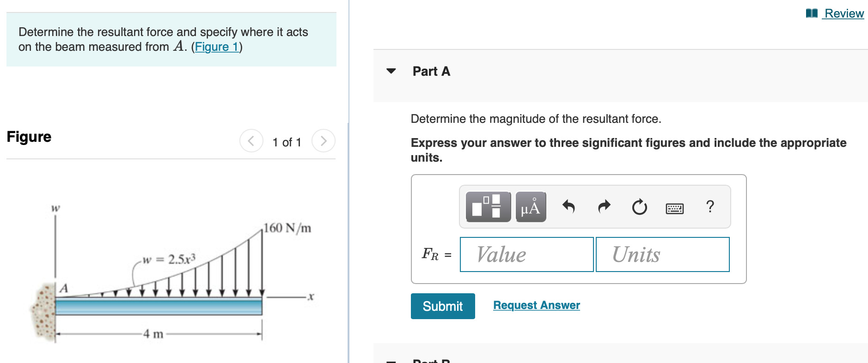Collapse the Part A section

391,71
